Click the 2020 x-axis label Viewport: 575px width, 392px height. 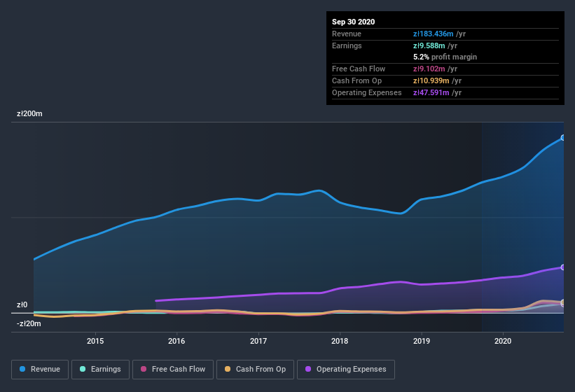503,341
